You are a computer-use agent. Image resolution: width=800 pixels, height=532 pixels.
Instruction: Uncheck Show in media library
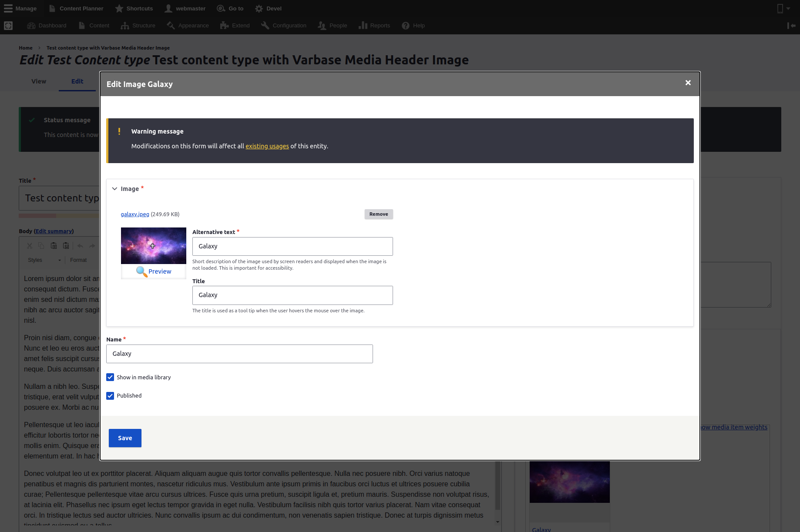110,377
